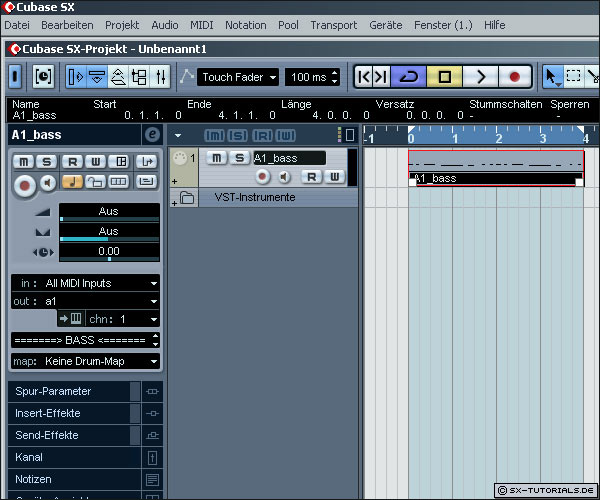Click the lane display type button
The width and height of the screenshot is (600, 500).
119,182
